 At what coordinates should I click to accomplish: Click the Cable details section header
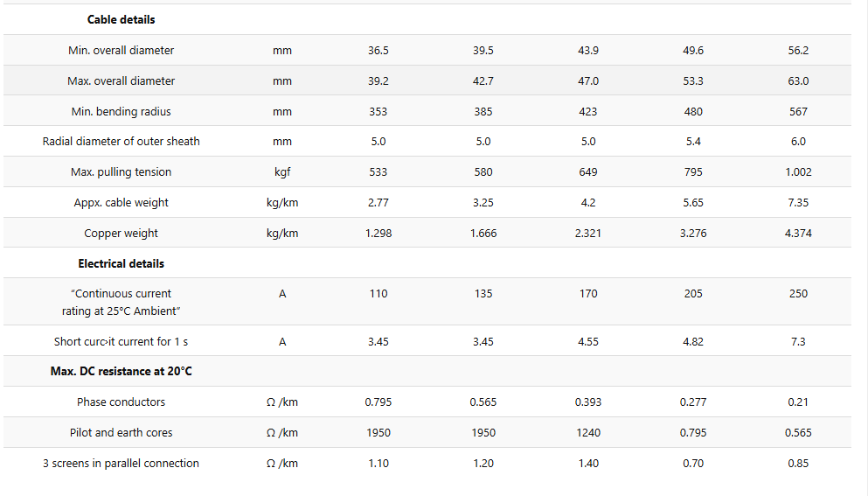tap(121, 19)
